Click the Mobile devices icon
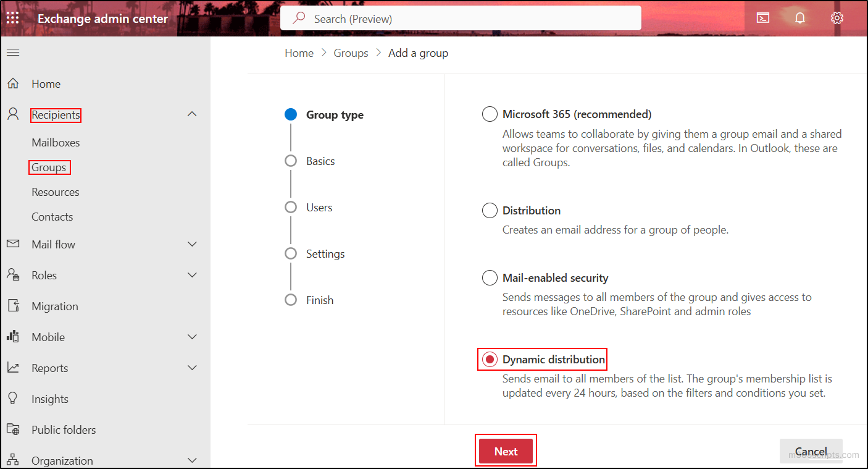Viewport: 868px width, 469px height. [x=13, y=337]
